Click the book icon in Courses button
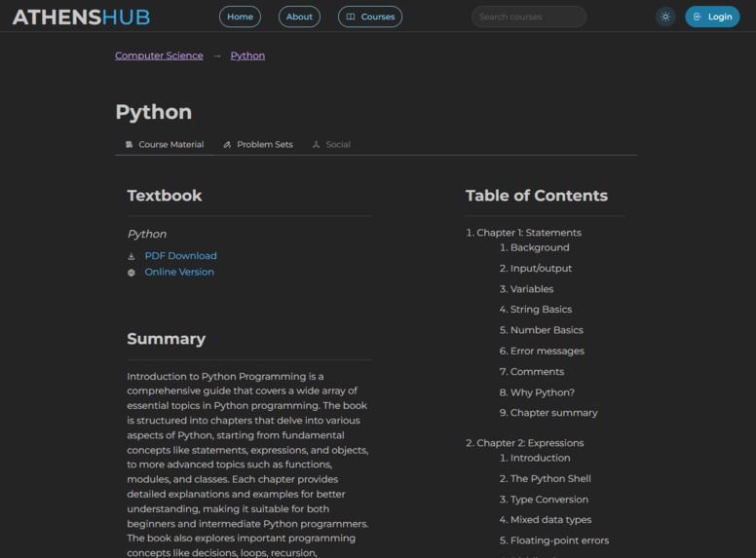756x558 pixels. point(351,17)
